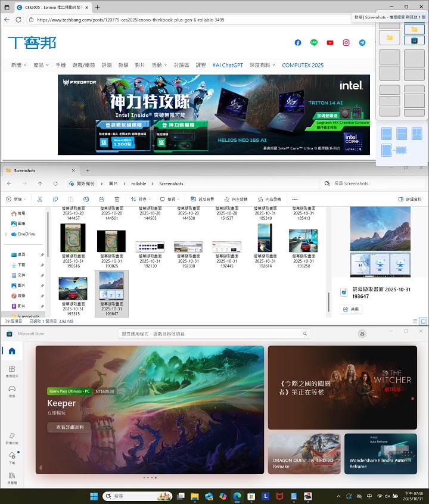Rotate image with 向右旋轉 button
Image resolution: width=429 pixels, height=504 pixels.
pos(269,200)
